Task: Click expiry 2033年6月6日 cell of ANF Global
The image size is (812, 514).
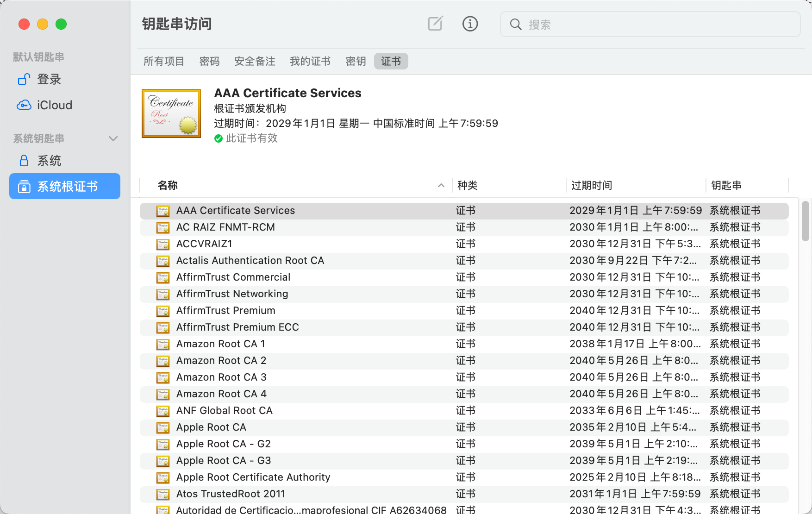Action: click(635, 411)
